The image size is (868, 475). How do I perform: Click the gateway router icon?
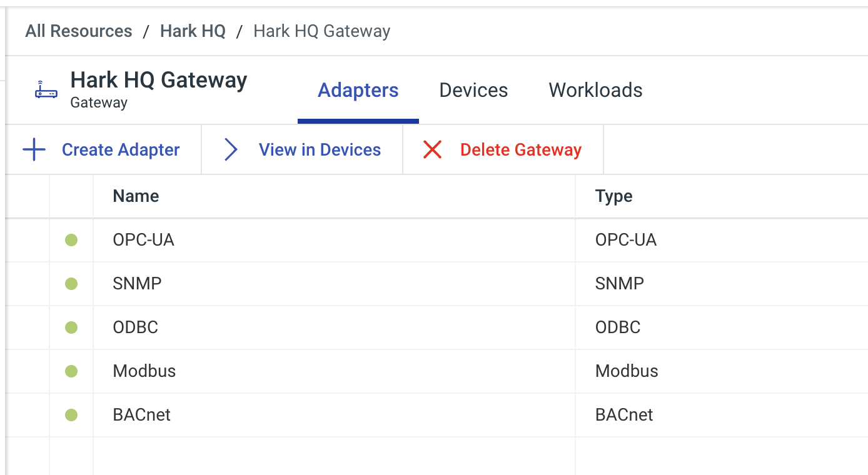tap(46, 90)
